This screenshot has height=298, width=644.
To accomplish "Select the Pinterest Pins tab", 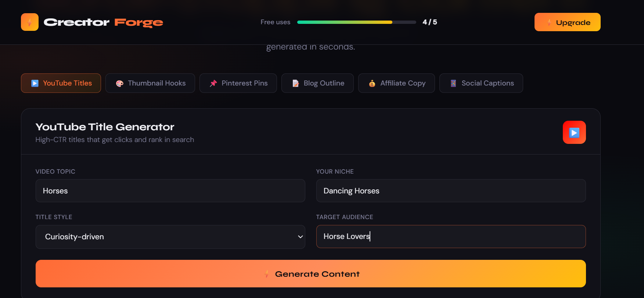I will 238,83.
